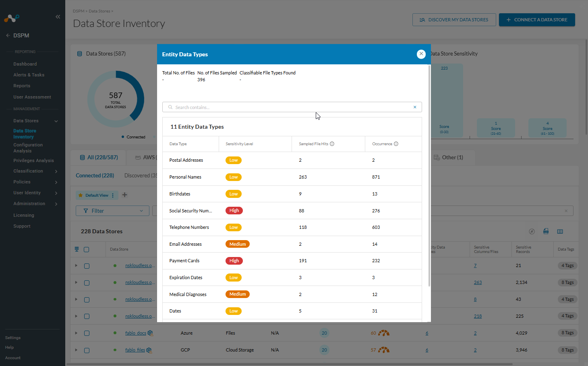Click info icon beside Sampled File Hits
The image size is (588, 366).
pos(332,144)
